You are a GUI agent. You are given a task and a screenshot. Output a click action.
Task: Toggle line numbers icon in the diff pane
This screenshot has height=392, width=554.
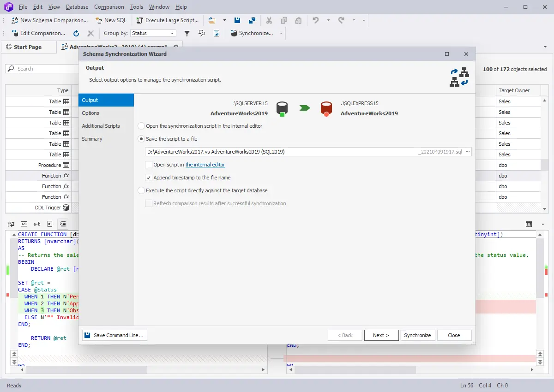point(24,224)
